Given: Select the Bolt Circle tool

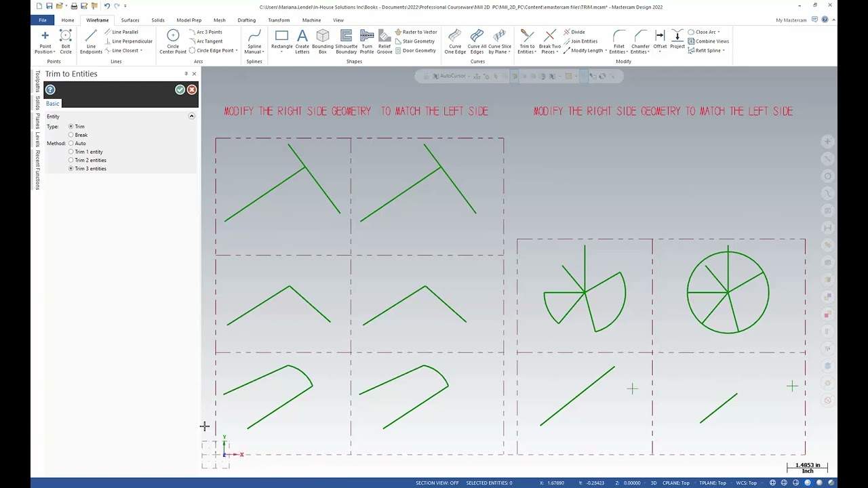Looking at the screenshot, I should pyautogui.click(x=66, y=42).
